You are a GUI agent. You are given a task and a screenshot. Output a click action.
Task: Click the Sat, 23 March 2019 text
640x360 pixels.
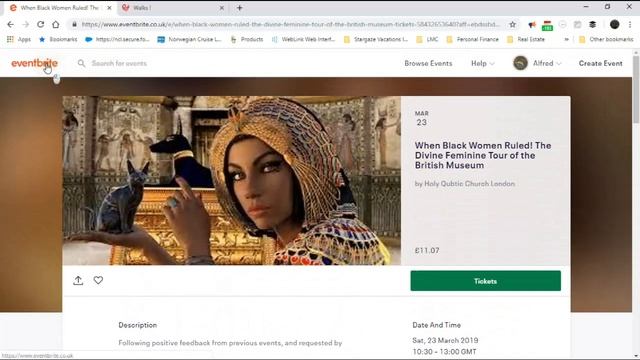click(445, 340)
